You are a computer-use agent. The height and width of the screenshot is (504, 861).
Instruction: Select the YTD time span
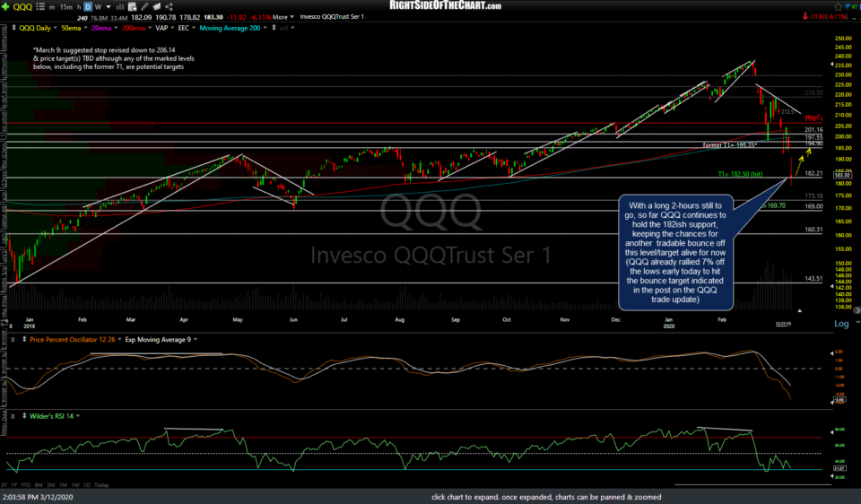[26, 485]
